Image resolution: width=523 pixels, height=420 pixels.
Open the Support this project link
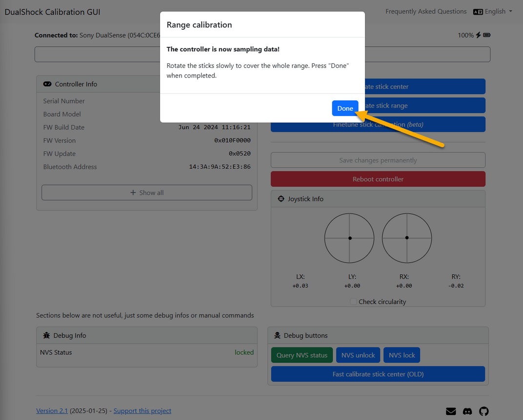click(142, 411)
